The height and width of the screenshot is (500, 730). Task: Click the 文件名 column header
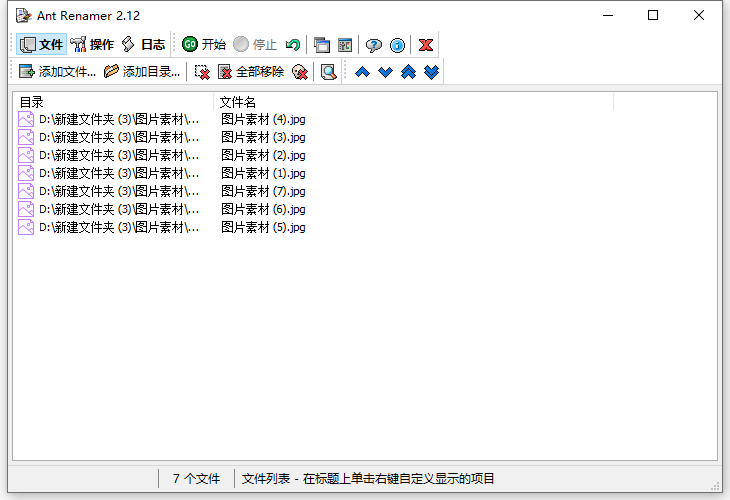click(x=413, y=102)
